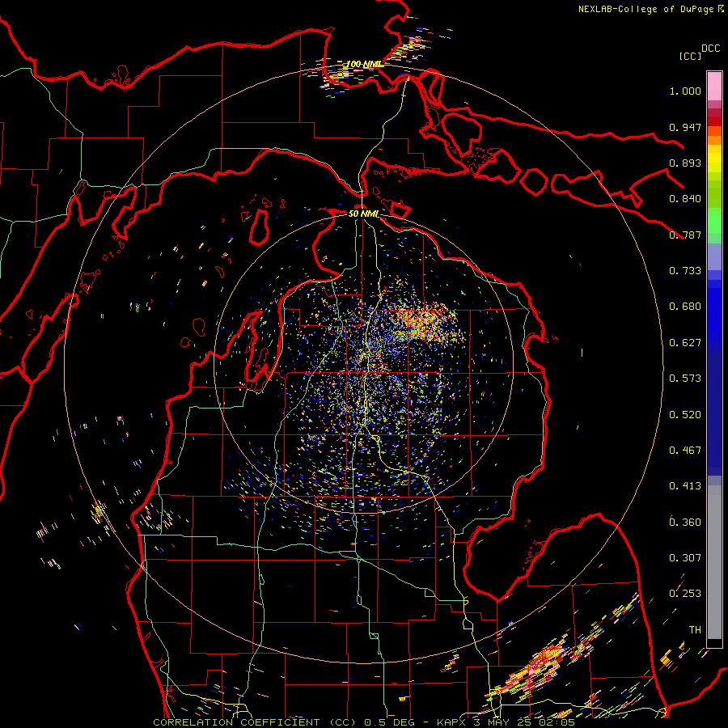Click the 0.947 scale value
This screenshot has height=728, width=728.
coord(685,127)
